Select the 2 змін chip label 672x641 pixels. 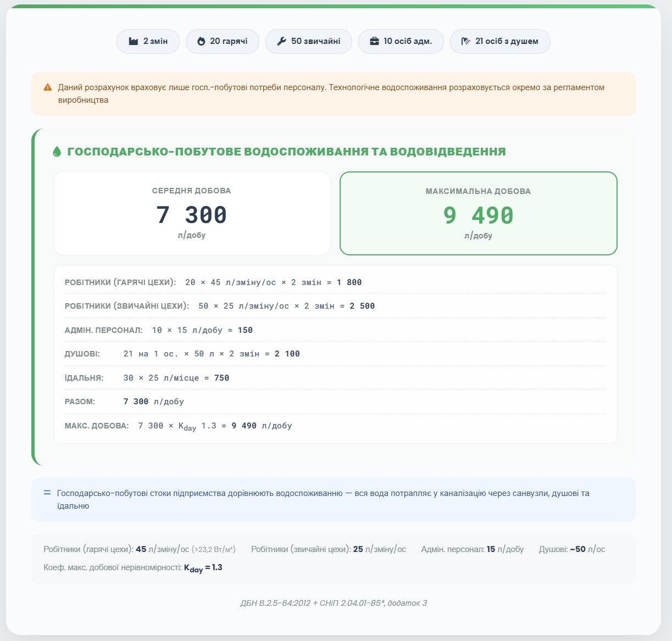click(x=155, y=41)
